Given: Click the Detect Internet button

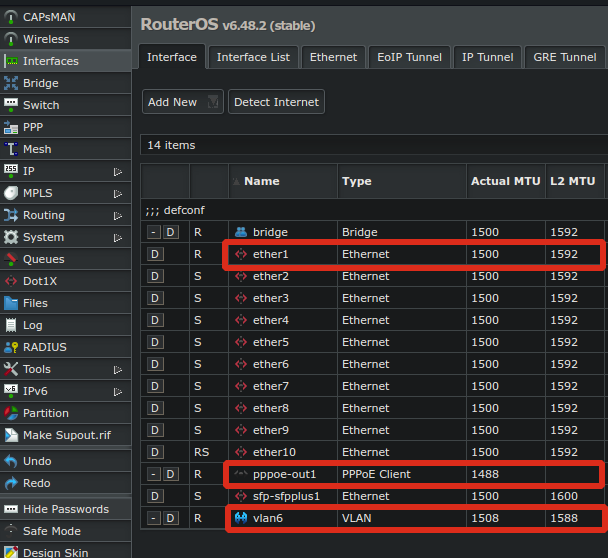Looking at the screenshot, I should 276,102.
